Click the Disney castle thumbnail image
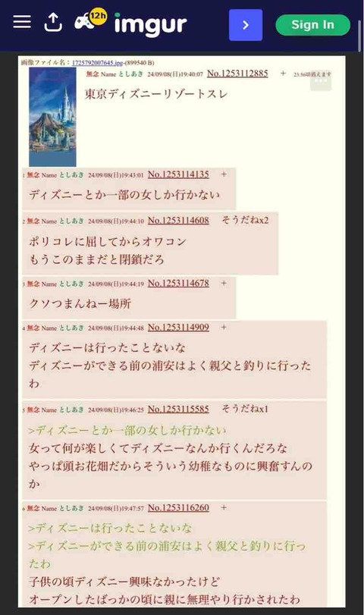 coord(52,117)
